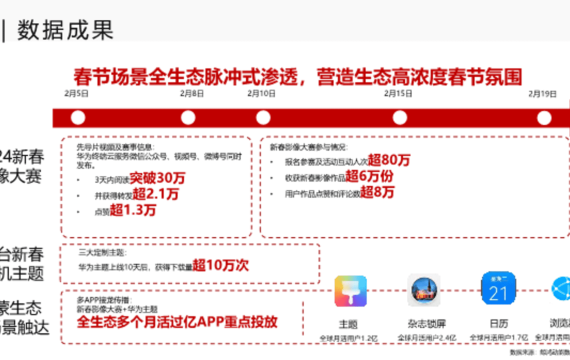Click the red text 突破30万
The height and width of the screenshot is (360, 570).
pos(157,178)
